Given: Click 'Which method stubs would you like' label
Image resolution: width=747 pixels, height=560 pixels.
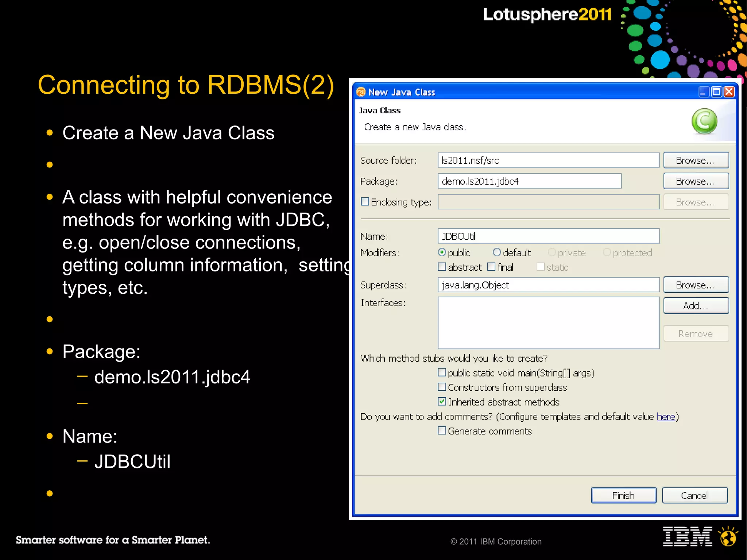Looking at the screenshot, I should [x=454, y=359].
